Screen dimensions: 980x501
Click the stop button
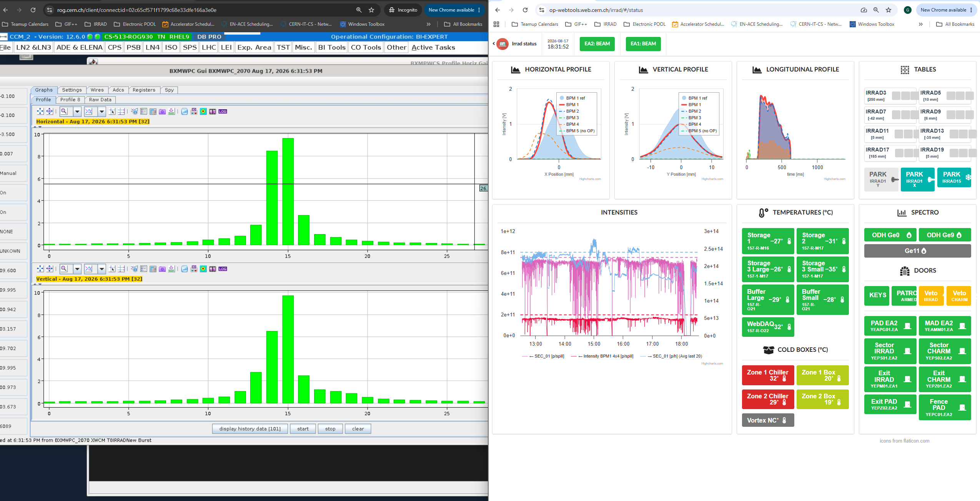pyautogui.click(x=330, y=429)
